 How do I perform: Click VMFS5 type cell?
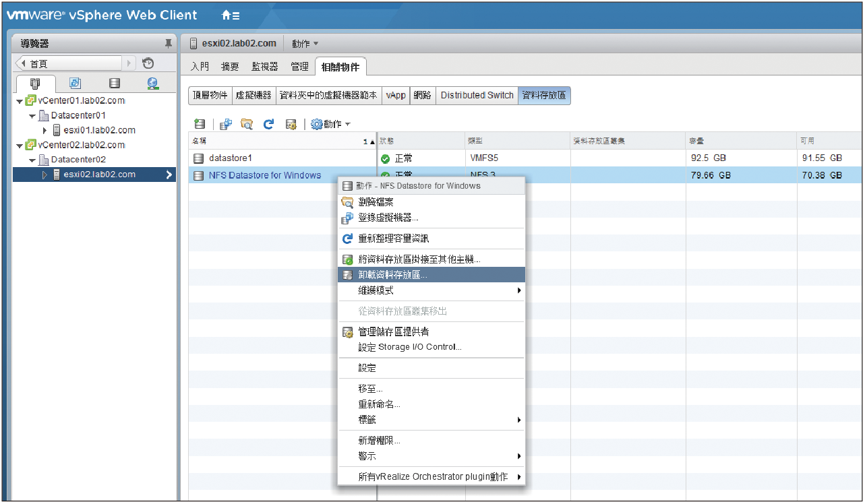484,158
